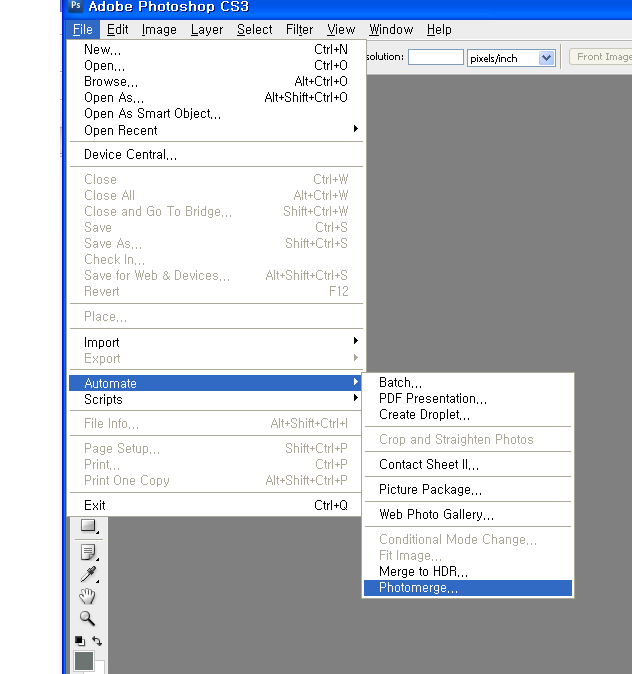
Task: Reset to default foreground and background colors
Action: (x=80, y=641)
